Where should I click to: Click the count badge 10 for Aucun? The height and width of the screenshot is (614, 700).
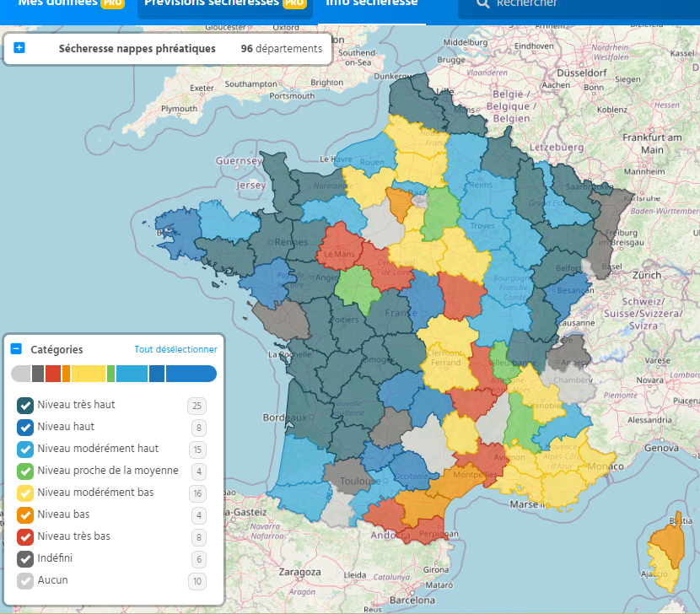point(197,581)
